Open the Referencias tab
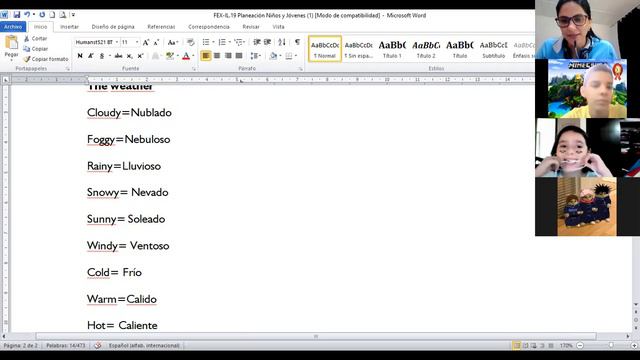Image resolution: width=640 pixels, height=360 pixels. click(x=161, y=27)
